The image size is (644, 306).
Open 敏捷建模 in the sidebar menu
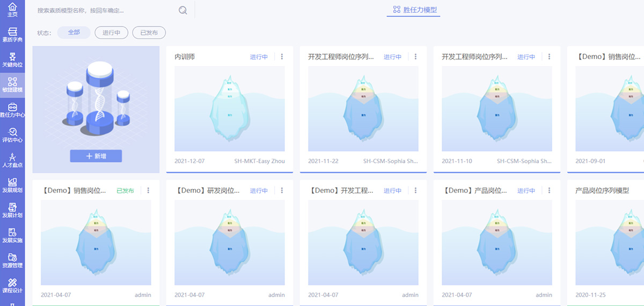[12, 85]
